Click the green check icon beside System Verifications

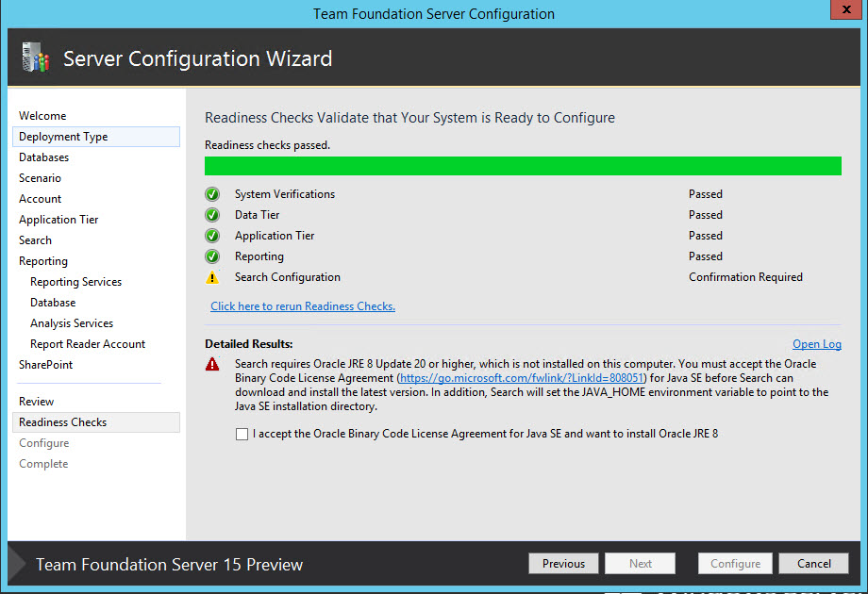point(212,194)
